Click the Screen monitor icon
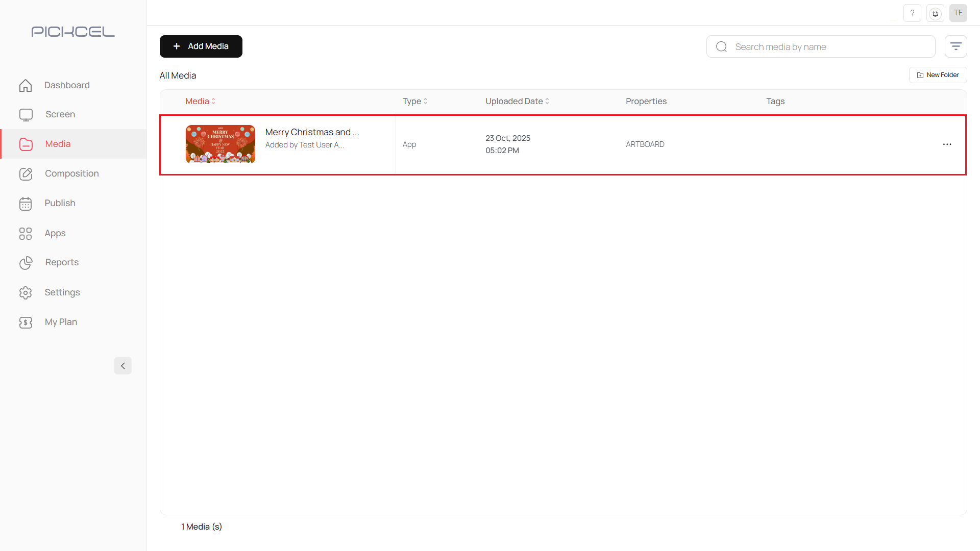Image resolution: width=980 pixels, height=551 pixels. 26,115
